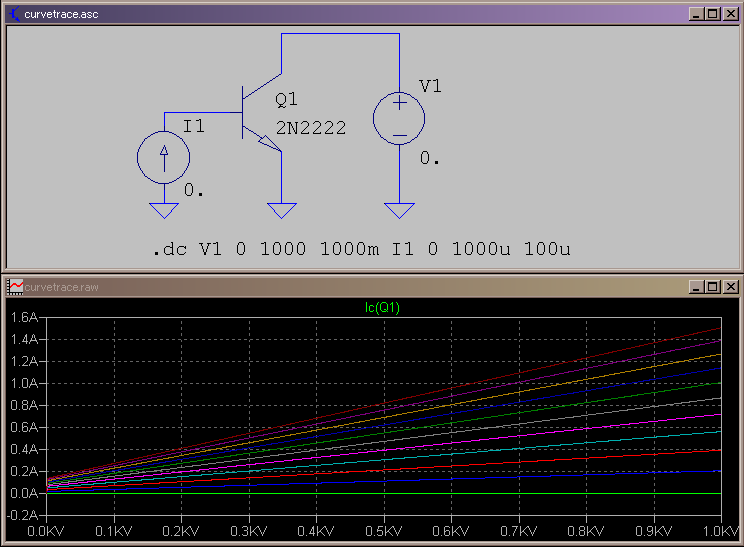Minimize the curvetrace.raw window
Screen dimensions: 744x547
(x=696, y=287)
